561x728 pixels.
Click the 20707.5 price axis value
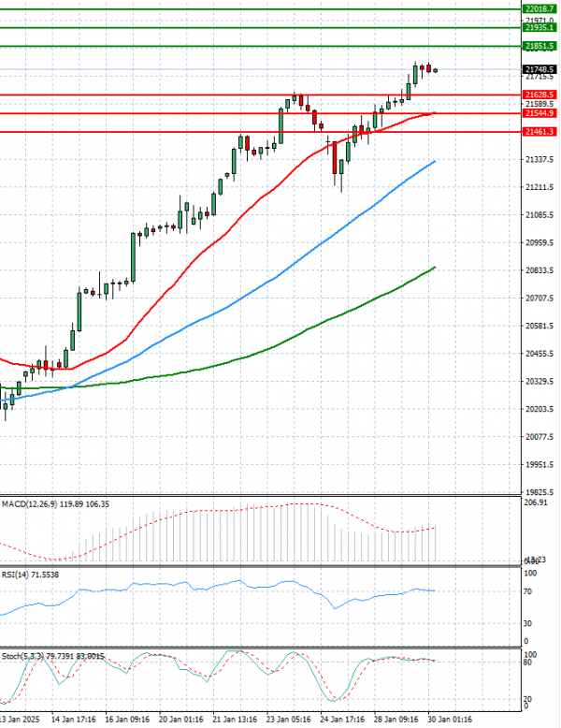[x=539, y=298]
